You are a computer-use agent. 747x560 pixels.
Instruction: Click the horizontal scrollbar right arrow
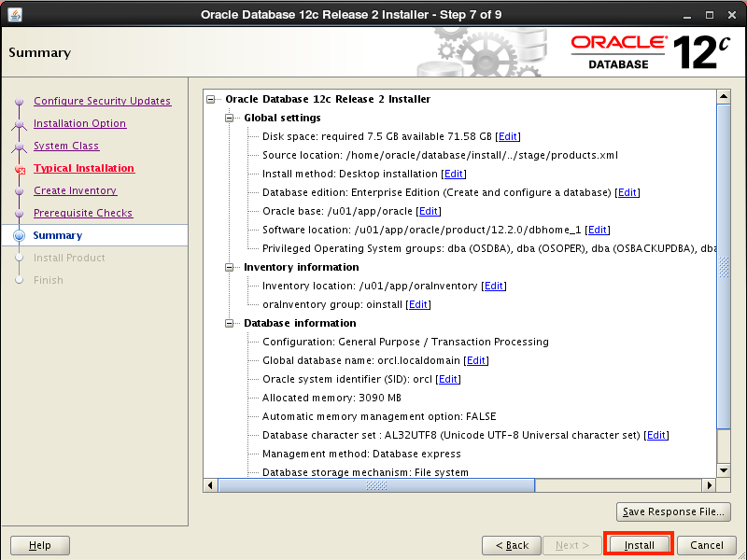(x=710, y=485)
